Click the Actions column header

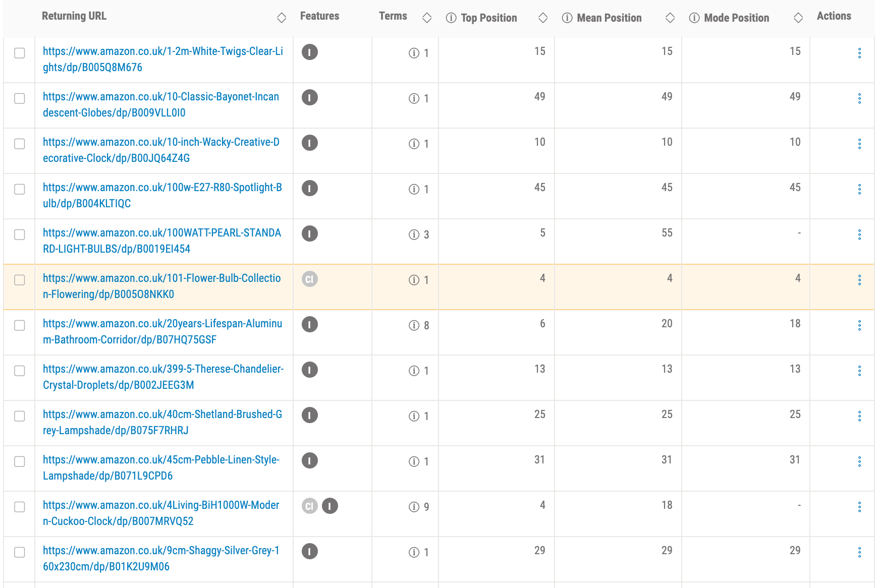pyautogui.click(x=834, y=16)
